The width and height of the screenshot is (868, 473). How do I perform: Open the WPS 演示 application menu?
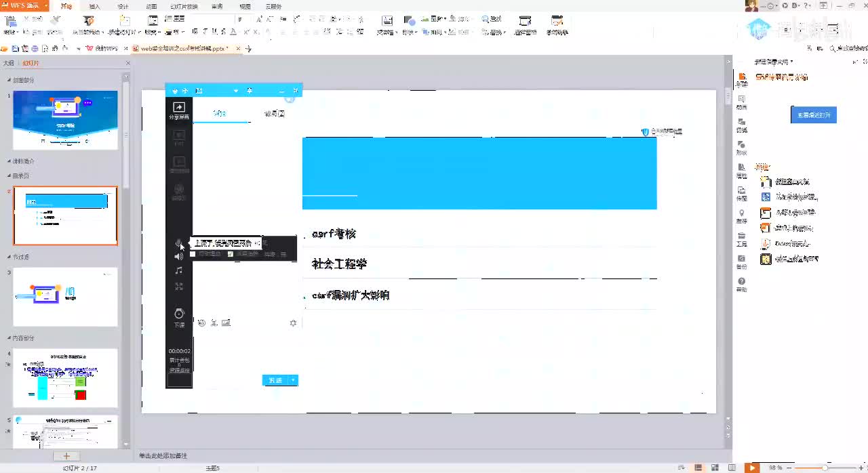pyautogui.click(x=24, y=5)
